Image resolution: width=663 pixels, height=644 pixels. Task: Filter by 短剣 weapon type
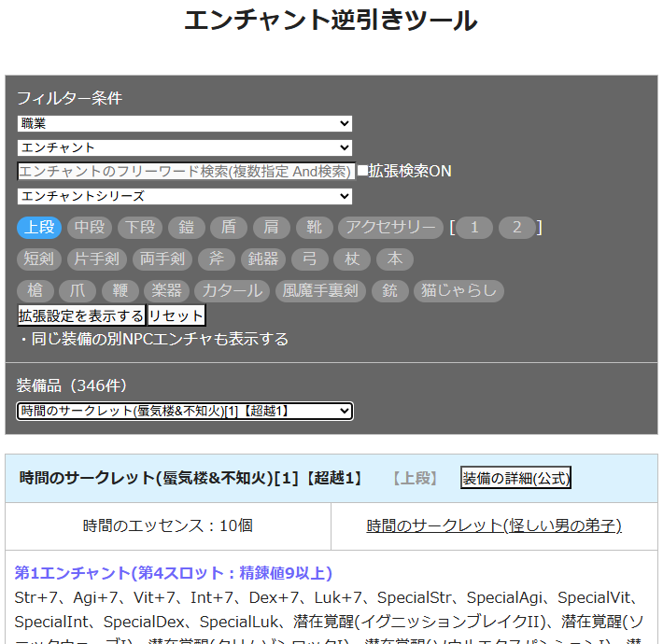(x=39, y=259)
